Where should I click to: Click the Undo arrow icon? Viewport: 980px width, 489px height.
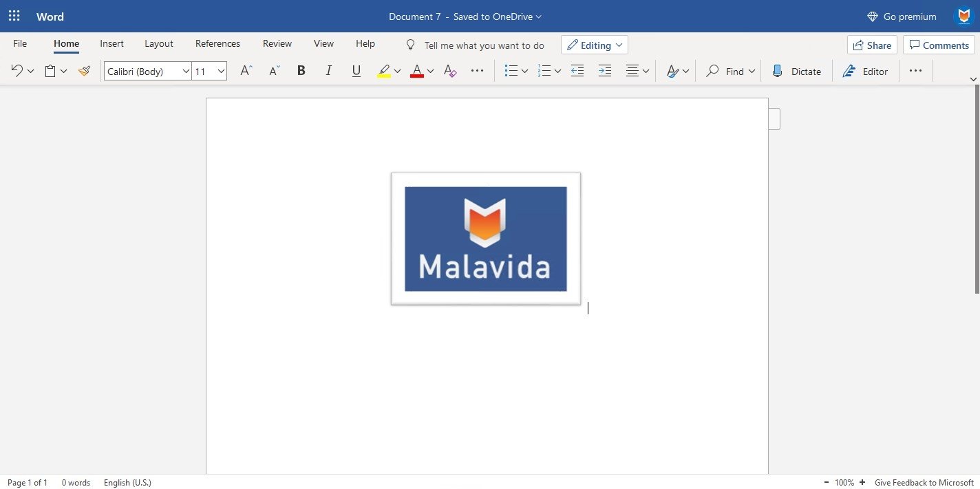tap(17, 71)
